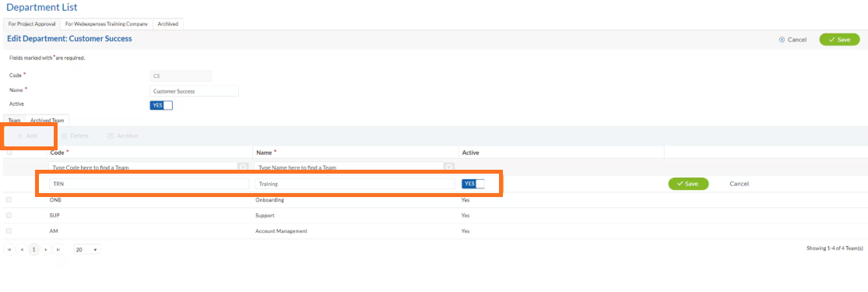Check the AM row checkbox
Viewport: 868px width, 292px height.
coord(9,230)
